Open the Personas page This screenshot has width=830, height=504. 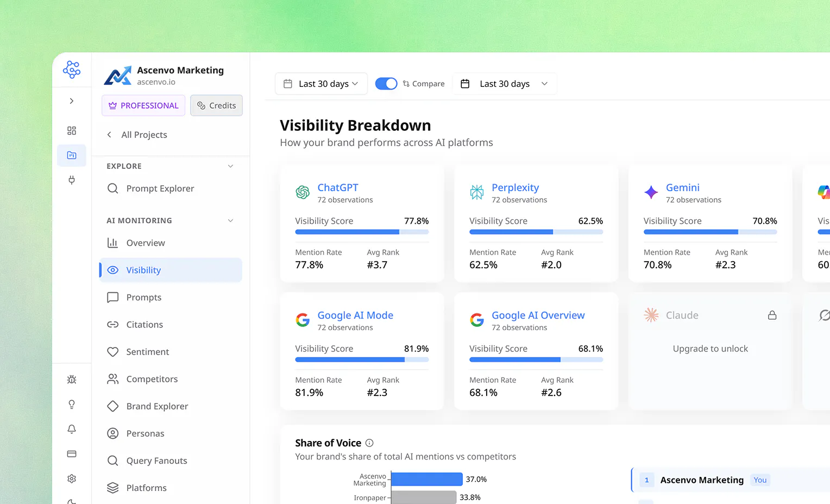(x=171, y=433)
